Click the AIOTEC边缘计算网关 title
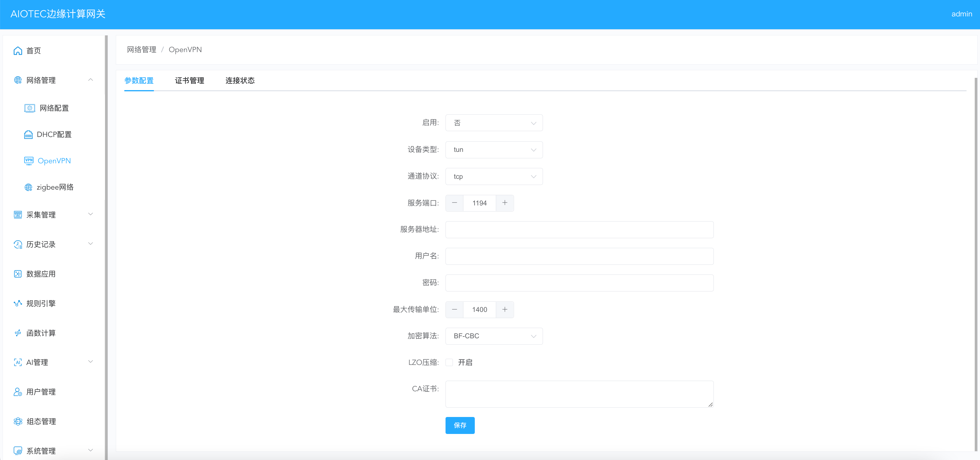Image resolution: width=980 pixels, height=460 pixels. pos(58,14)
